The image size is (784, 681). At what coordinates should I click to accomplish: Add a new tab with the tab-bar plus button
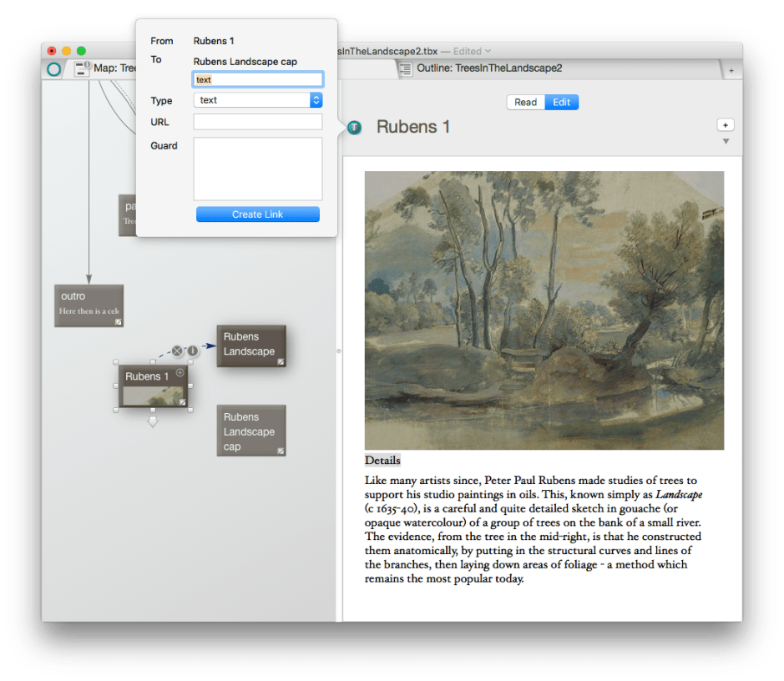coord(731,70)
